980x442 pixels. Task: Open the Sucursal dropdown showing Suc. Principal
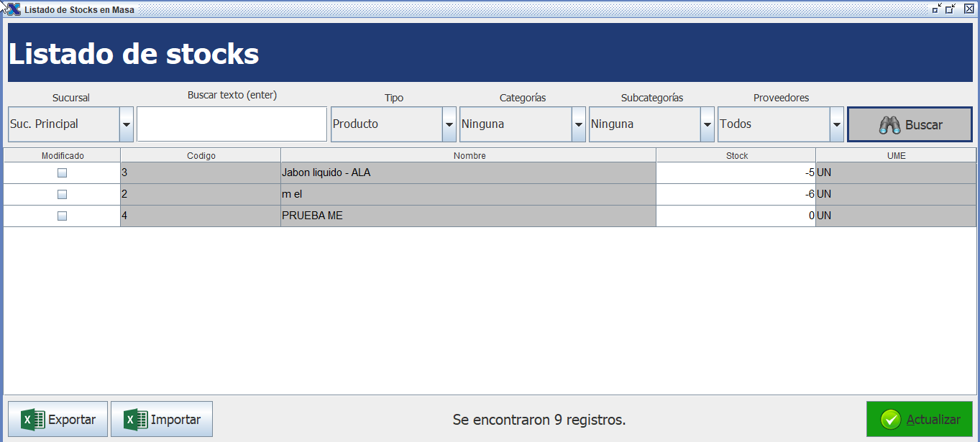[70, 124]
